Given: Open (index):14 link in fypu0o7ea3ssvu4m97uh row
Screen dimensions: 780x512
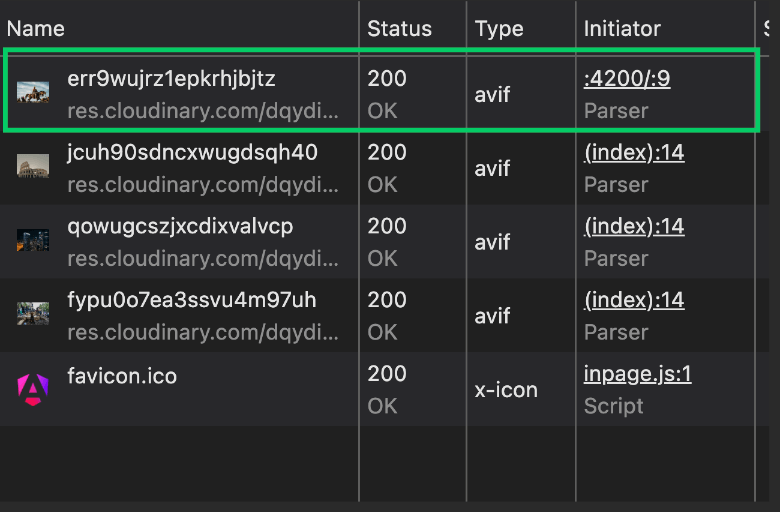Looking at the screenshot, I should click(634, 300).
